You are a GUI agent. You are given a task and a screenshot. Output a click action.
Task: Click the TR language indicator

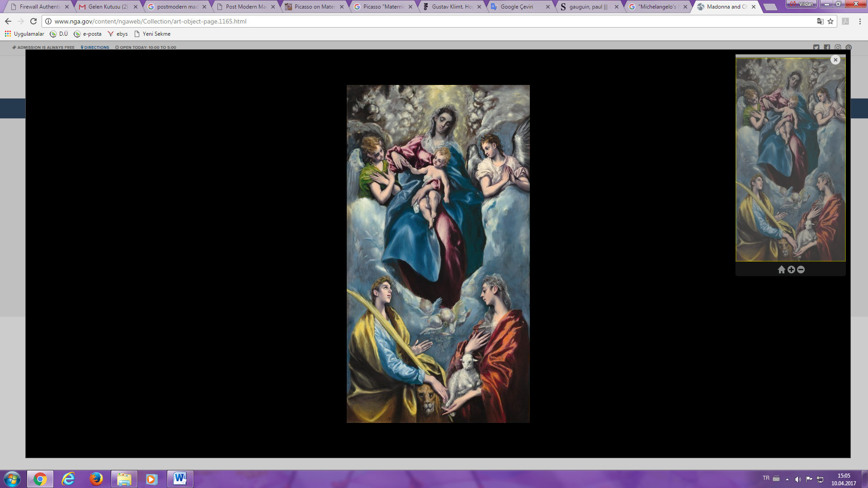point(766,478)
